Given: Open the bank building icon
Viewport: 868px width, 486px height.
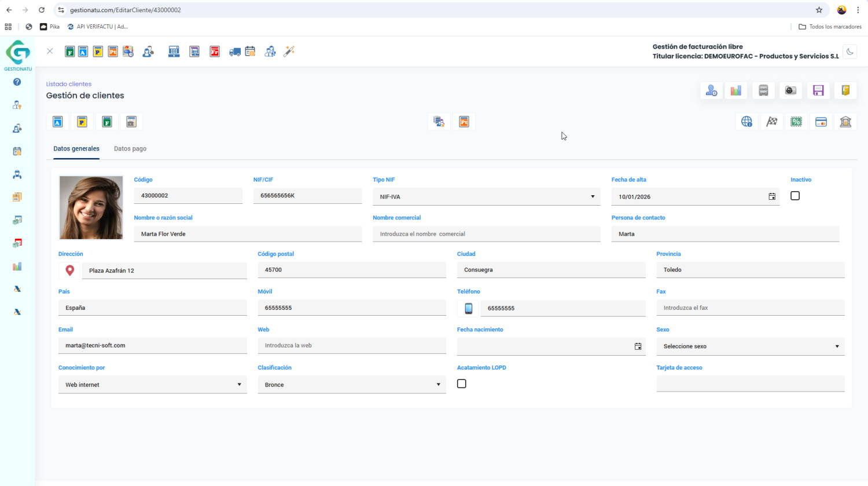Looking at the screenshot, I should tap(845, 122).
